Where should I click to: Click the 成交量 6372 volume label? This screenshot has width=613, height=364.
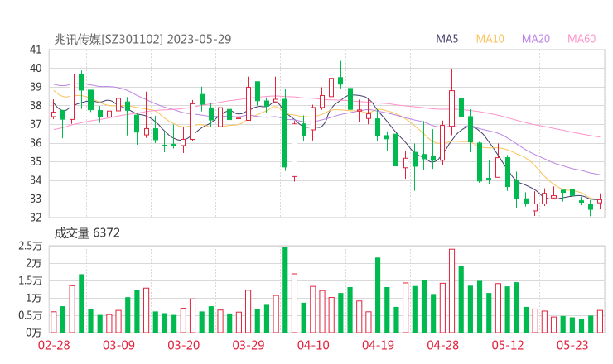87,233
